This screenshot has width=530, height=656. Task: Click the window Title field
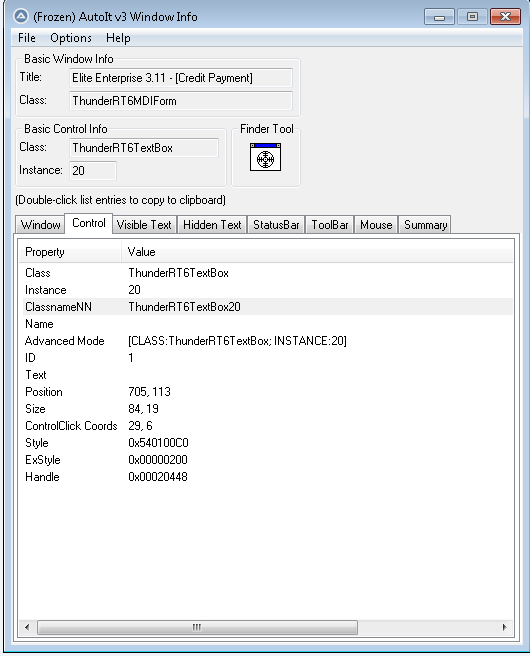(x=181, y=78)
